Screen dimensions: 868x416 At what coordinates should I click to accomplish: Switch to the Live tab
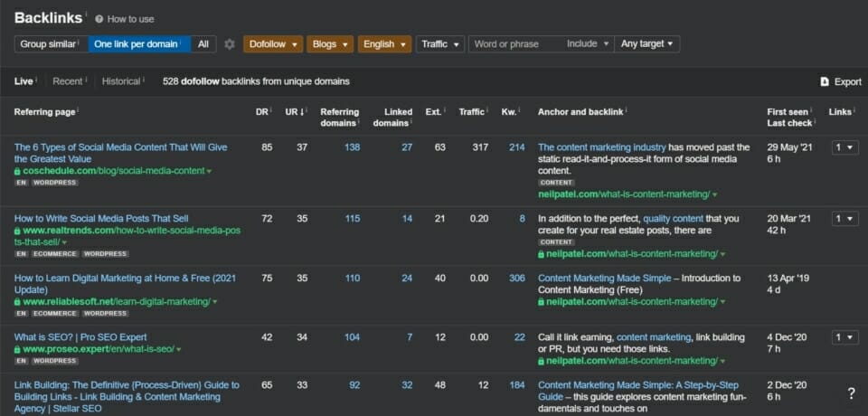coord(24,81)
